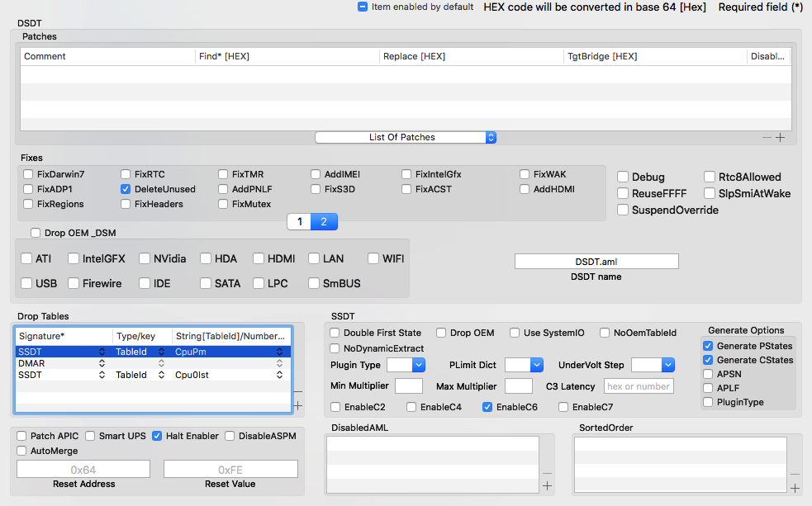Click the signature stepper arrows on DMAR row
The width and height of the screenshot is (812, 506).
tap(103, 363)
